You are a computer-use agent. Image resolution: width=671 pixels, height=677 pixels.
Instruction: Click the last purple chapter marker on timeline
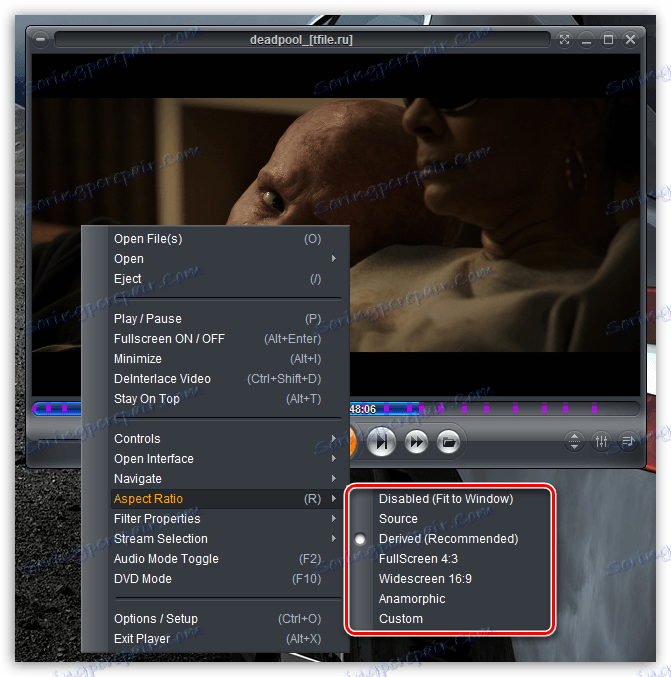[595, 408]
